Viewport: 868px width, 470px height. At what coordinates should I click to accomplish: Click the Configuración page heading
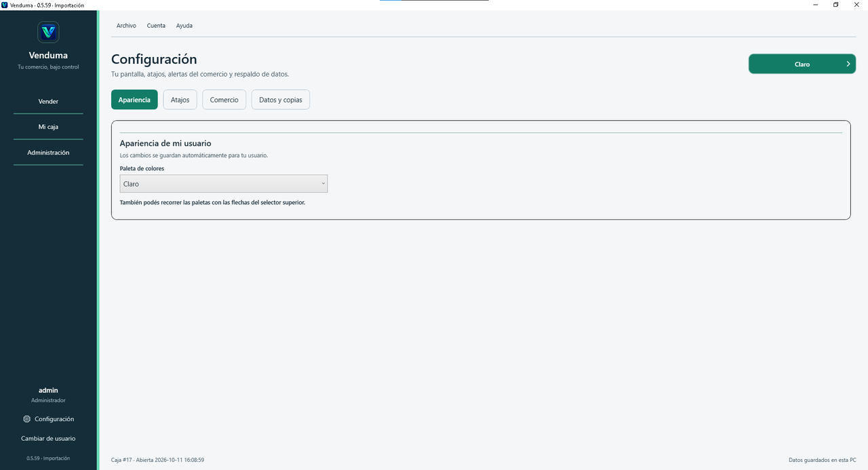tap(154, 59)
